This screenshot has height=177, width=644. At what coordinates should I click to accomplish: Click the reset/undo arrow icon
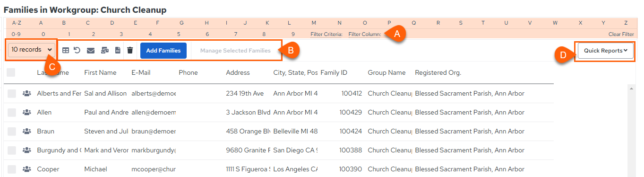[x=77, y=50]
